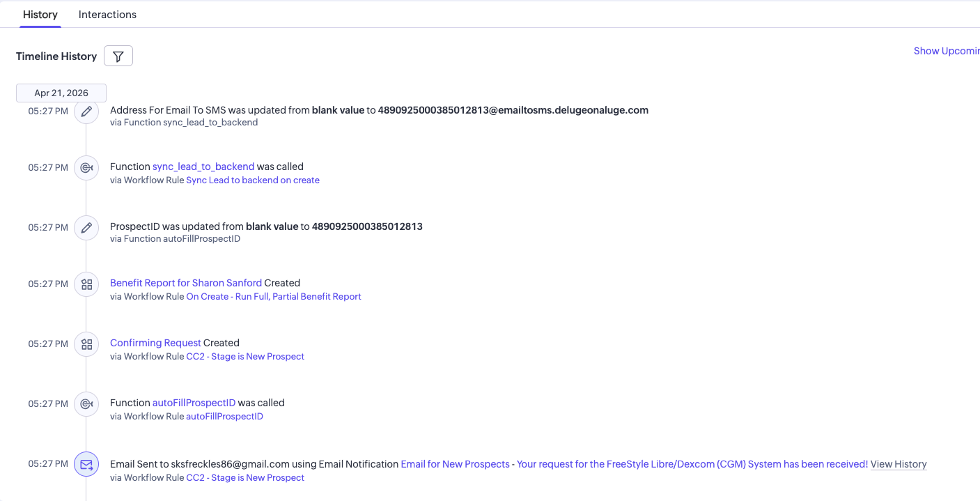980x501 pixels.
Task: Open Benefit Report for Sharon Sanford
Action: tap(185, 282)
